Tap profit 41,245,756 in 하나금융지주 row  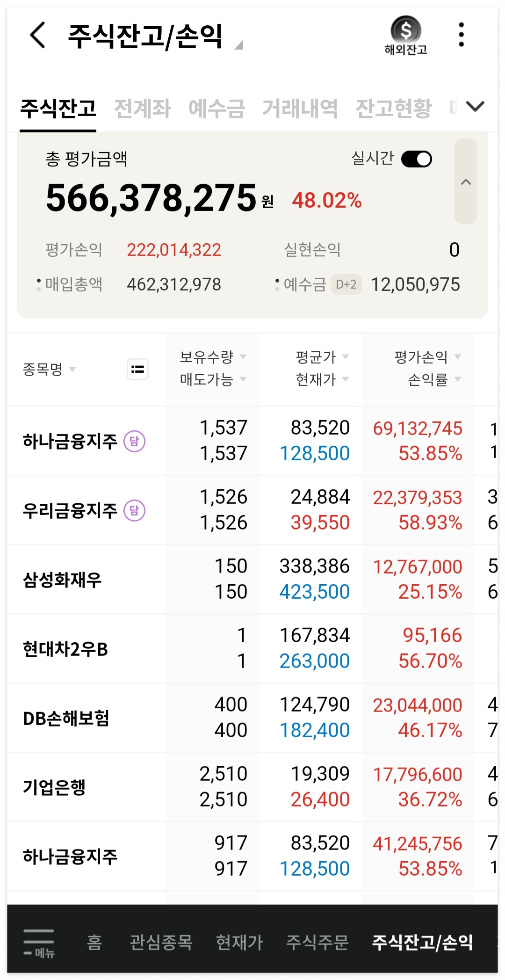point(418,844)
